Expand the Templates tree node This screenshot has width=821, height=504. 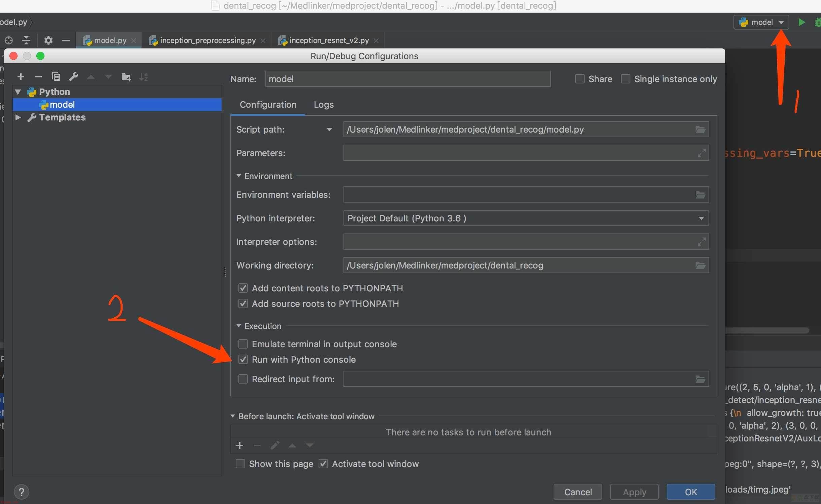[x=18, y=117]
